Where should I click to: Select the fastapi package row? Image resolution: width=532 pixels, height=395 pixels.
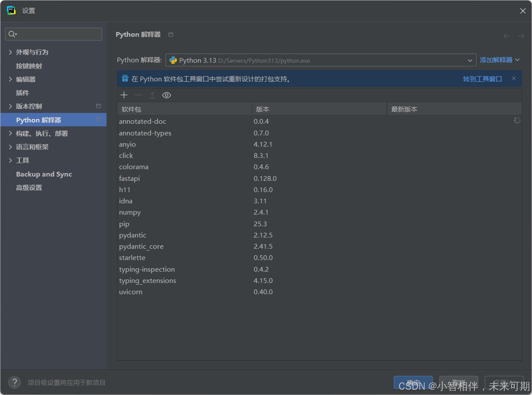point(319,178)
